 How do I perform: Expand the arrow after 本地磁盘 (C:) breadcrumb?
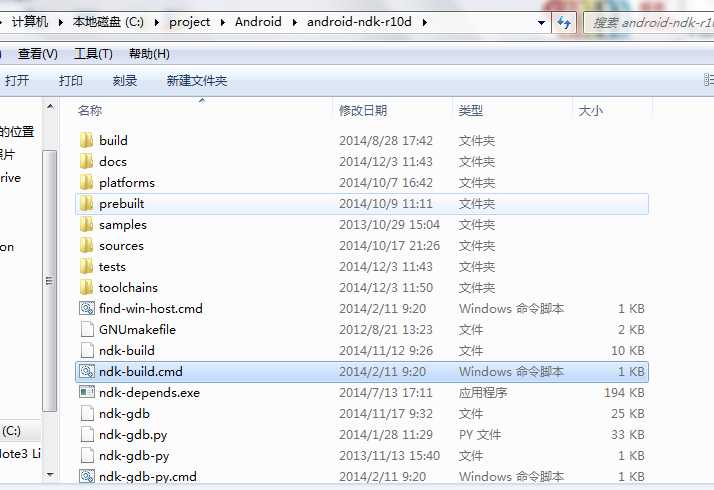coord(156,22)
